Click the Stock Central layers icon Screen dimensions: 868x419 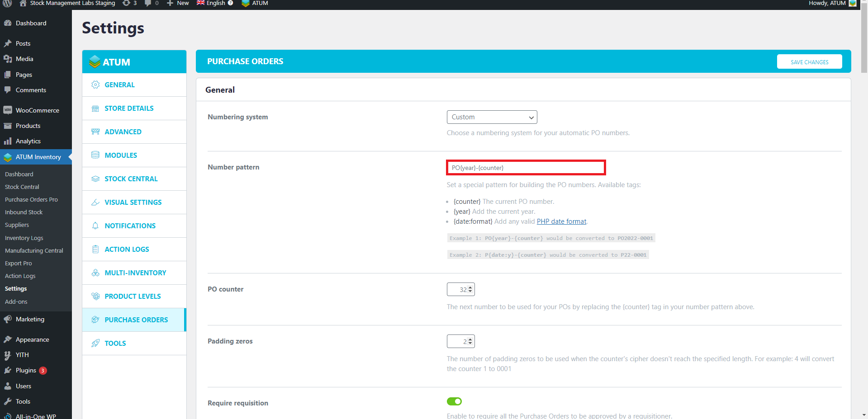coord(95,179)
